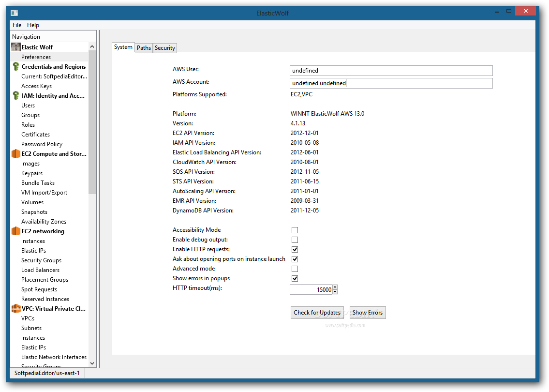The height and width of the screenshot is (392, 549).
Task: Open Spot Requests item
Action: click(x=39, y=289)
